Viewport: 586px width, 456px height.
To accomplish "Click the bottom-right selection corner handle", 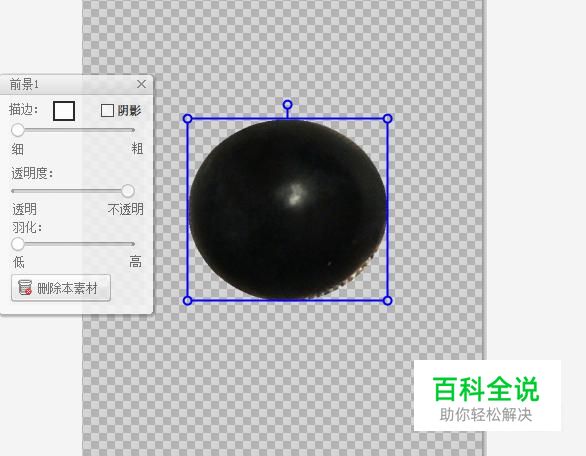I will point(388,301).
